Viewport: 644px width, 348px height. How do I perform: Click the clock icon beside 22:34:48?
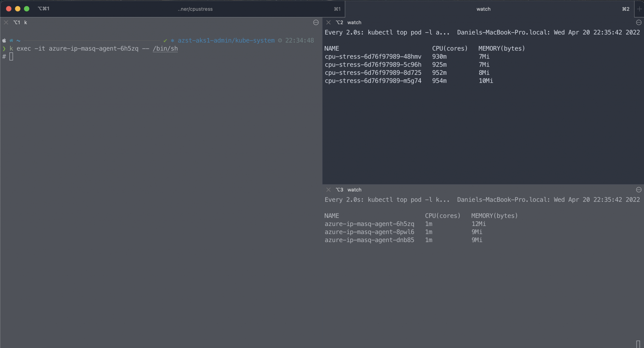tap(280, 41)
